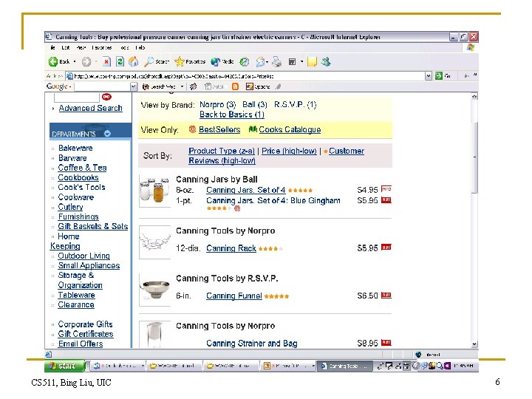Click the IE Back arrow button
The width and height of the screenshot is (532, 399).
(x=53, y=61)
